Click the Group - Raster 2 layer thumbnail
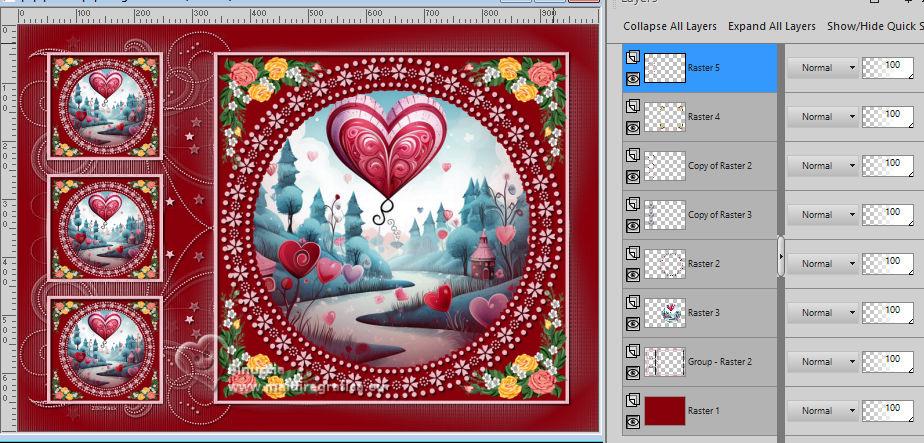Viewport: 924px width, 443px height. [x=665, y=361]
